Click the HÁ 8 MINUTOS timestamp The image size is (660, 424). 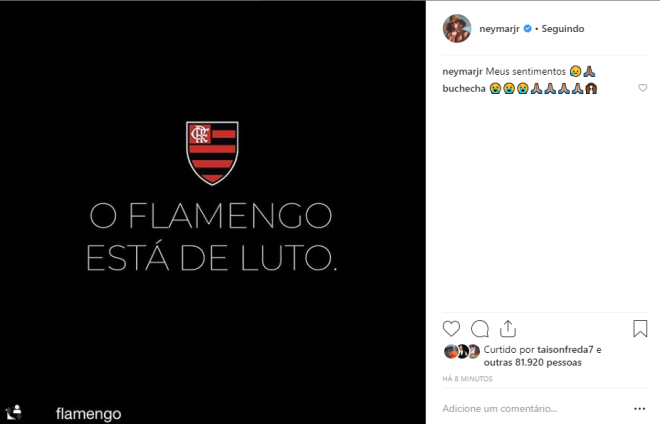[467, 379]
